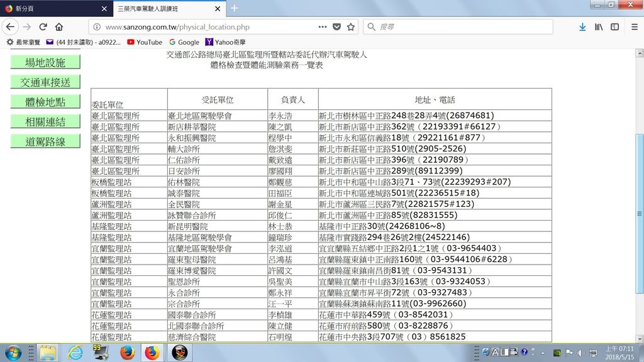Select the 基隆市中正路30號 address cell
644x362 pixels.
[435, 226]
